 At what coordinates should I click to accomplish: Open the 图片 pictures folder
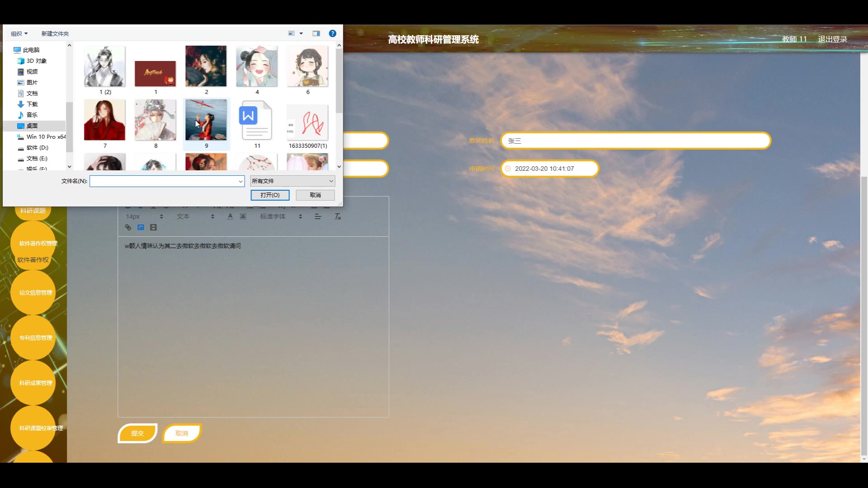28,82
